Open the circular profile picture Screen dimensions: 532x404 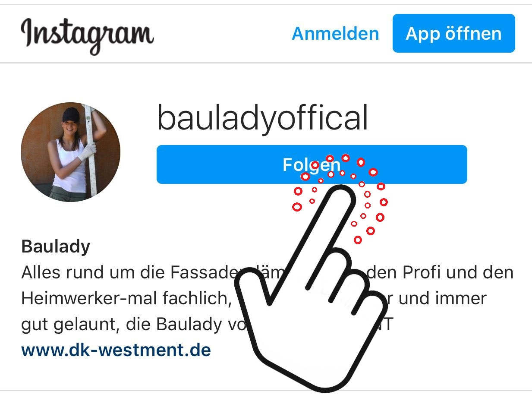tap(70, 152)
